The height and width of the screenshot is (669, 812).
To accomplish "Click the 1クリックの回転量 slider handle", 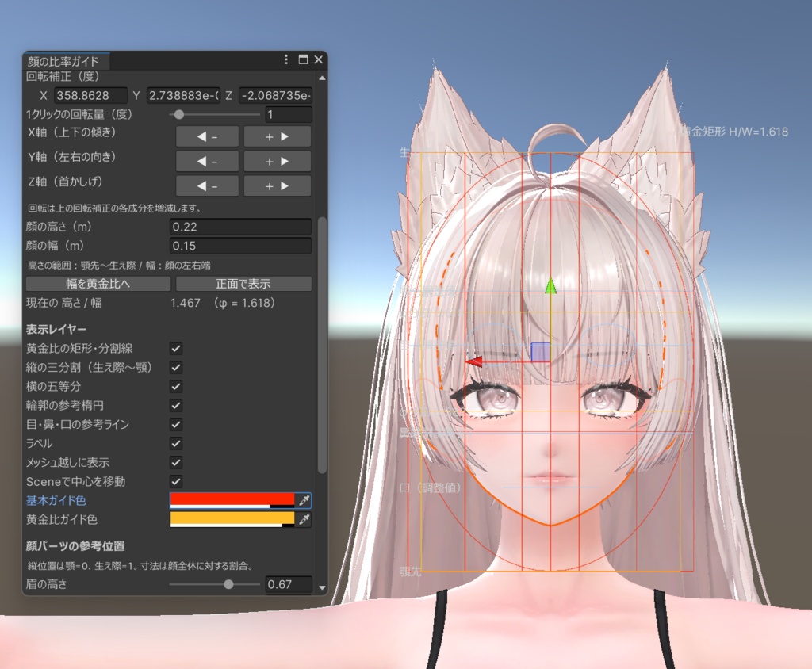I will coord(179,114).
